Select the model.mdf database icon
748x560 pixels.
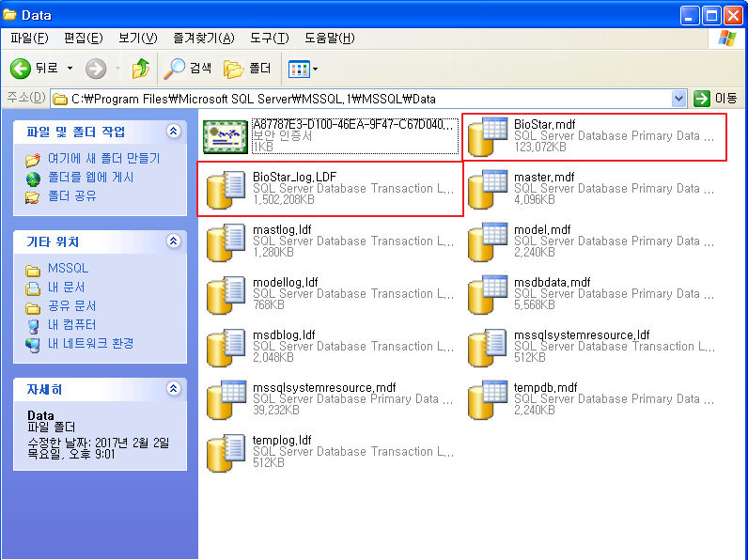tap(487, 242)
